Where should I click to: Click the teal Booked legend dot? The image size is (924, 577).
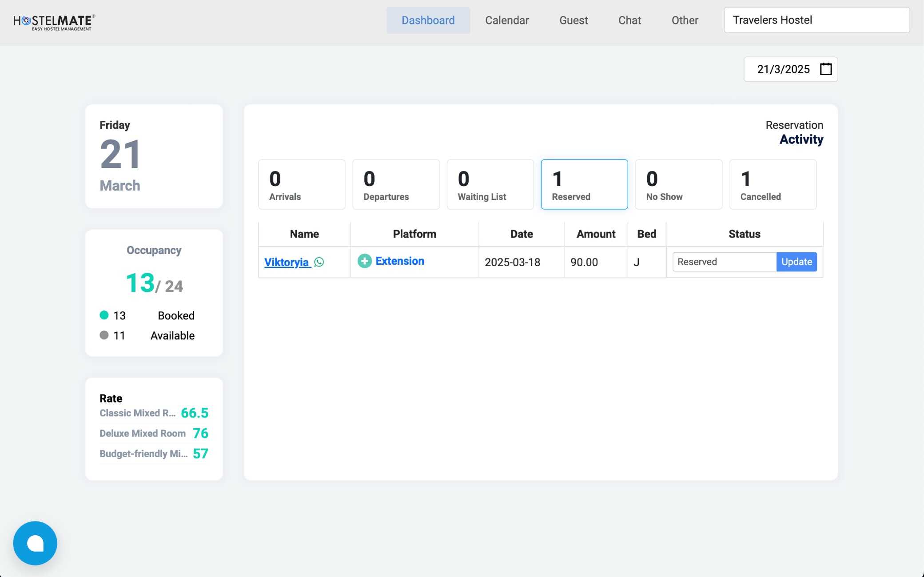click(104, 315)
